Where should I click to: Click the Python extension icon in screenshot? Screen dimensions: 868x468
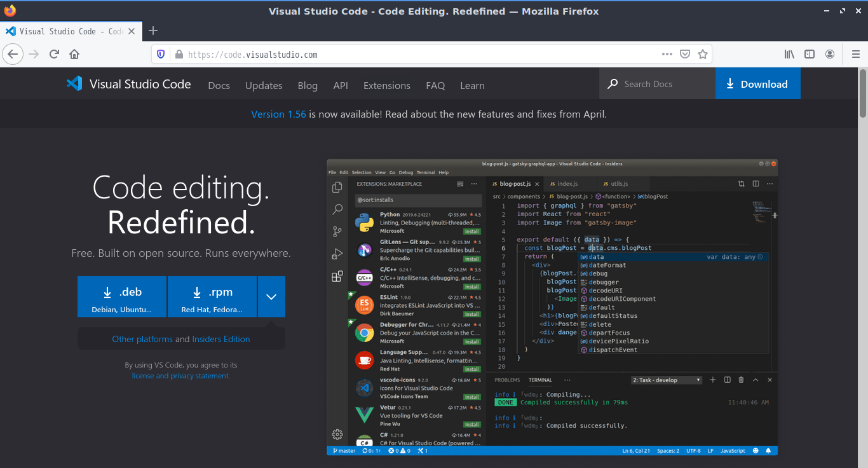(364, 223)
